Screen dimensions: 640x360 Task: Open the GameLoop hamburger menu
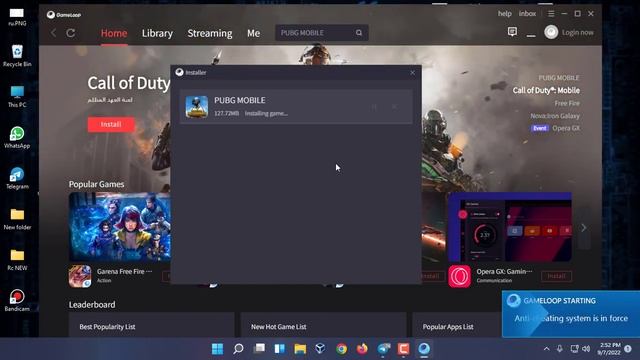pos(551,14)
